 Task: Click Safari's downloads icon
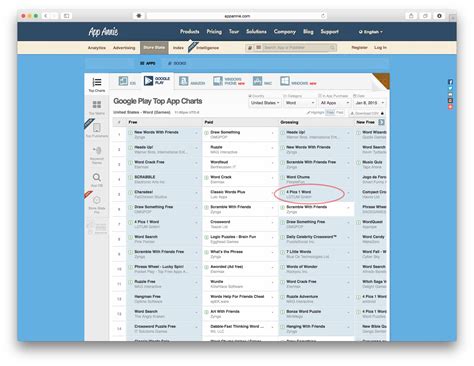click(x=439, y=16)
